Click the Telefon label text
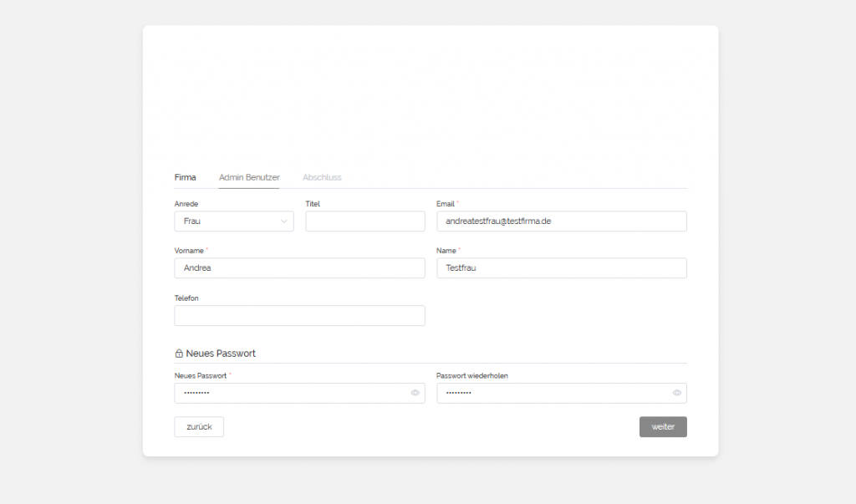The image size is (856, 504). point(186,298)
